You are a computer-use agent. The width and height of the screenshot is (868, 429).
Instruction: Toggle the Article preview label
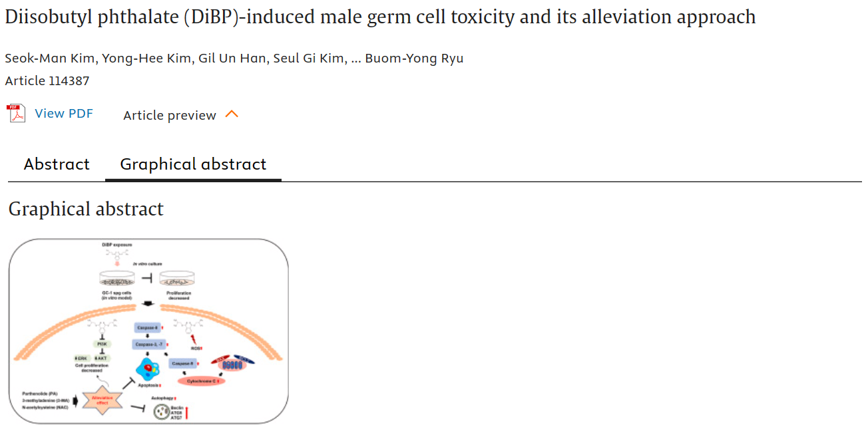coord(170,115)
